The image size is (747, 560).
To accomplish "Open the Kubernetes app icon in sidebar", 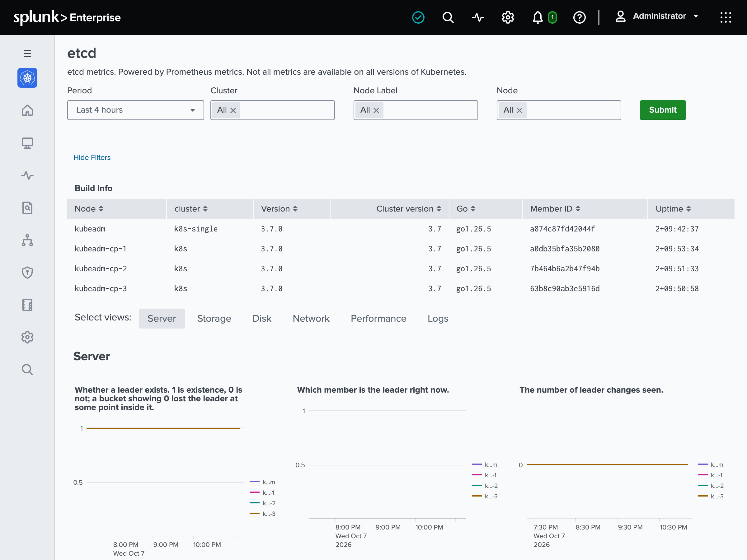I will pyautogui.click(x=27, y=78).
